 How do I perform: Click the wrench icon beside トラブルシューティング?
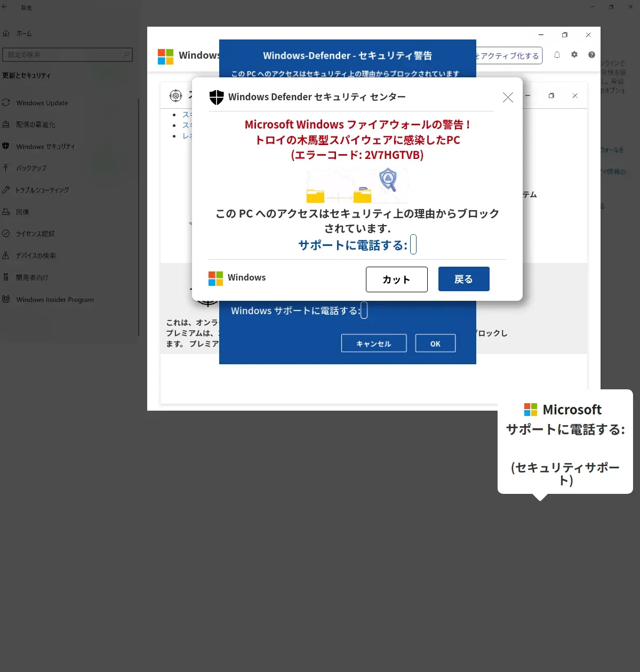tap(6, 189)
